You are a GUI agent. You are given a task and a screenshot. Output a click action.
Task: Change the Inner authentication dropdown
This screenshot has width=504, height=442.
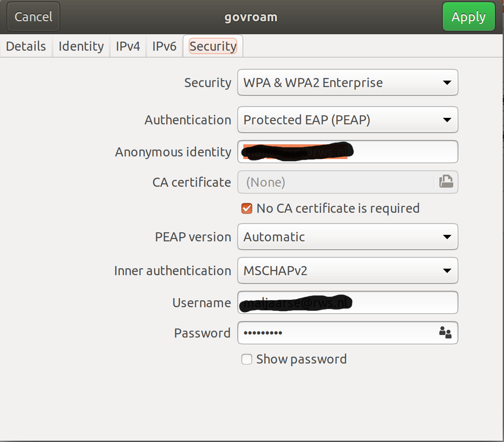coord(347,271)
